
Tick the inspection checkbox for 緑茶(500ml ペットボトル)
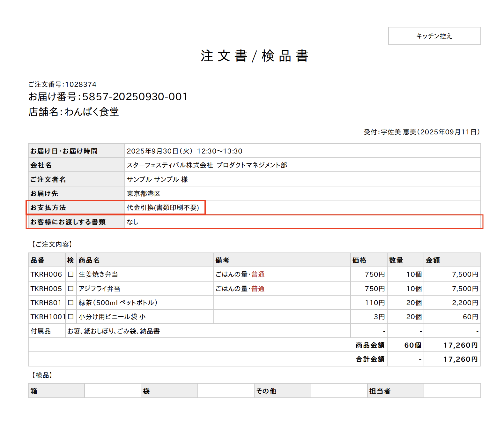point(71,303)
